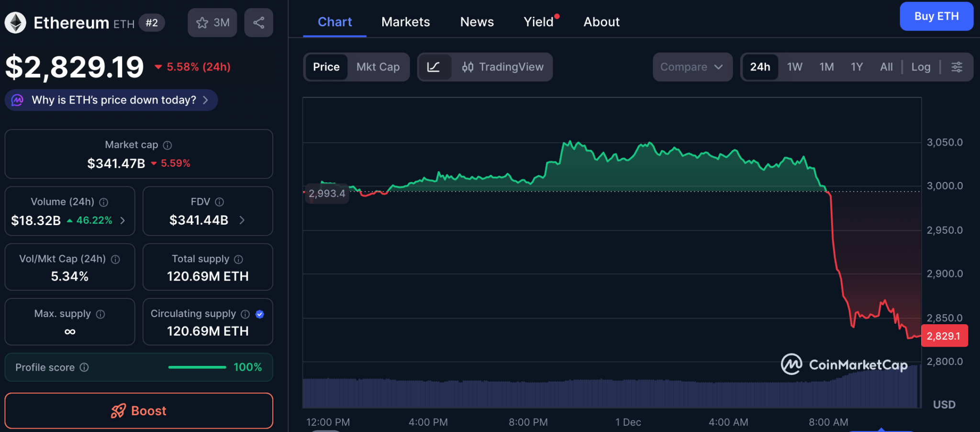This screenshot has width=980, height=432.
Task: Open the Markets tab
Action: coord(406,22)
